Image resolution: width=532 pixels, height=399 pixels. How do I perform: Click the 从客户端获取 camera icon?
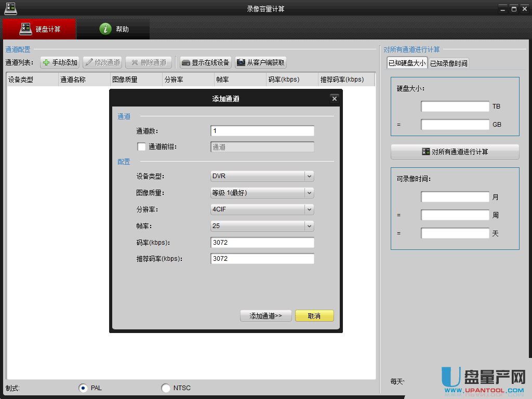click(241, 63)
